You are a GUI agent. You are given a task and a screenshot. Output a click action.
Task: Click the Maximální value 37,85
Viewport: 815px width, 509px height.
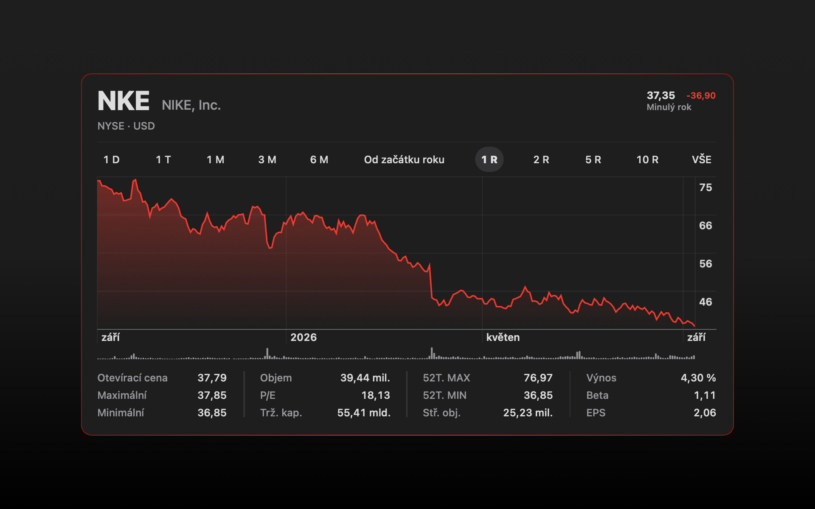[212, 395]
